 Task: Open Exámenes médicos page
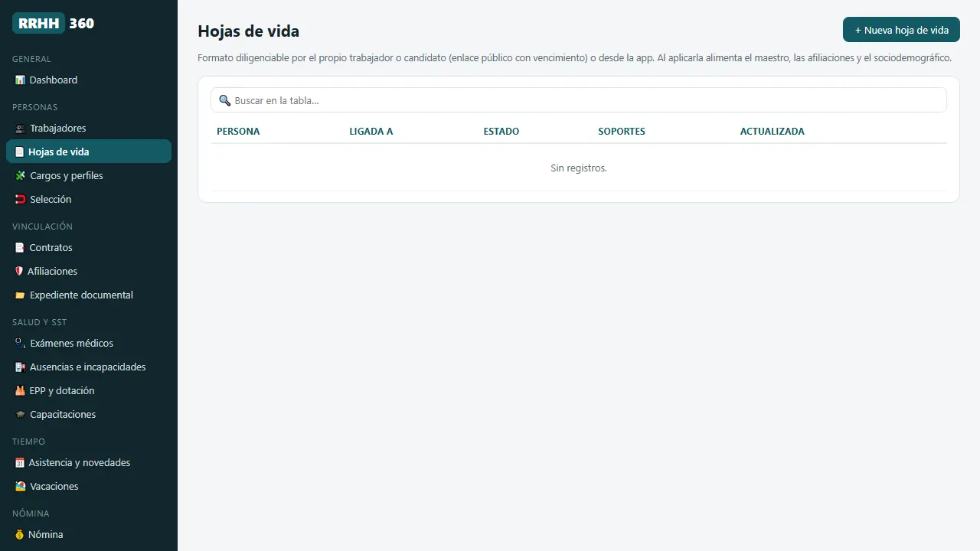pyautogui.click(x=89, y=343)
